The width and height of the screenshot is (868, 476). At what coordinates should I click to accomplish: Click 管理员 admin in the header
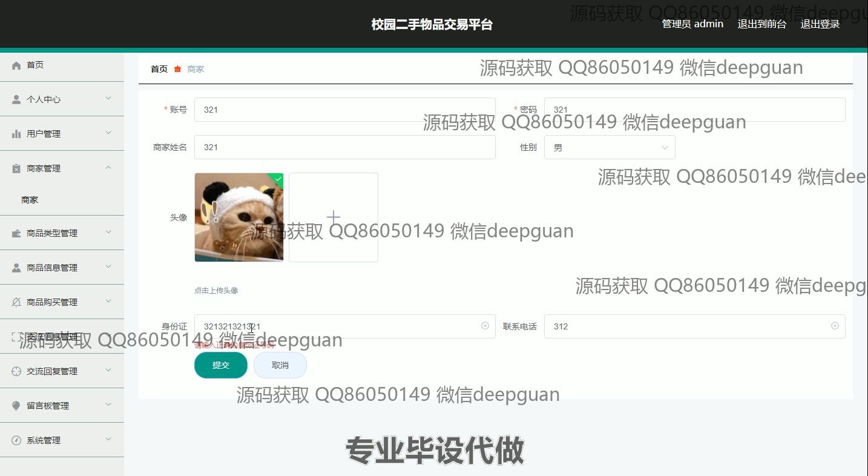pos(692,24)
